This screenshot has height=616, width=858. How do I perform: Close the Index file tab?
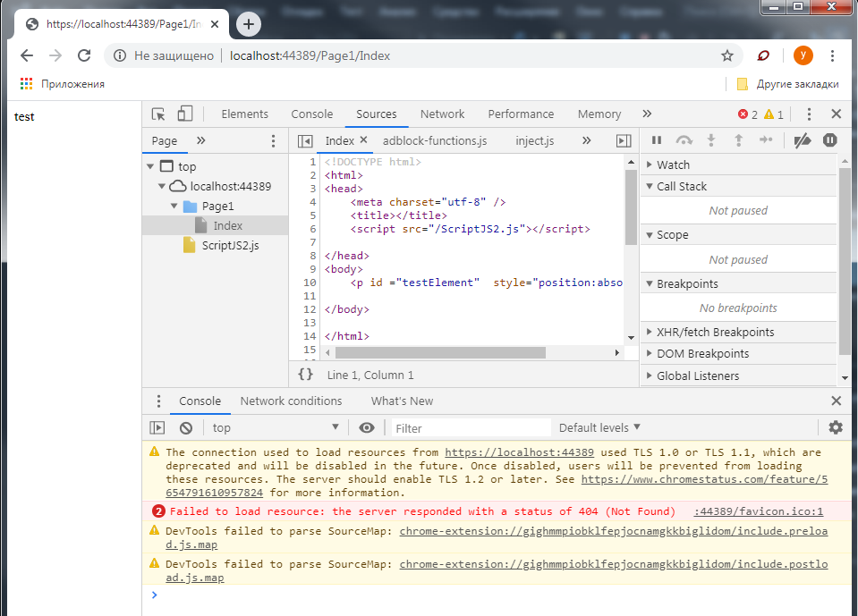(x=363, y=140)
